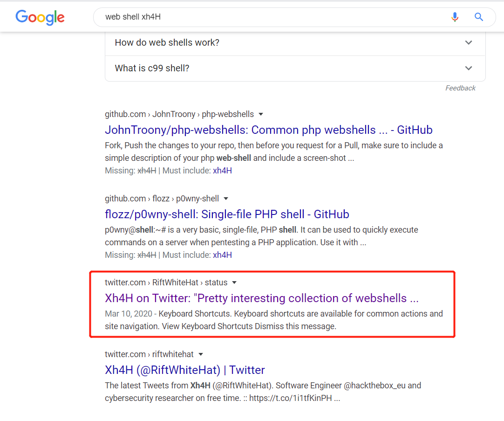Open dropdown arrow next to php-webshells URL
This screenshot has height=421, width=504.
pyautogui.click(x=261, y=114)
